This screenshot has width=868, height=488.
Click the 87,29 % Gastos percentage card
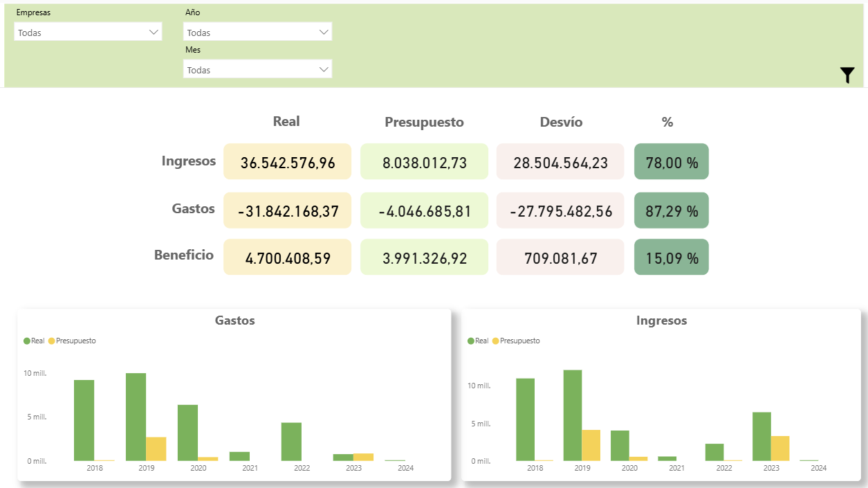click(x=671, y=210)
